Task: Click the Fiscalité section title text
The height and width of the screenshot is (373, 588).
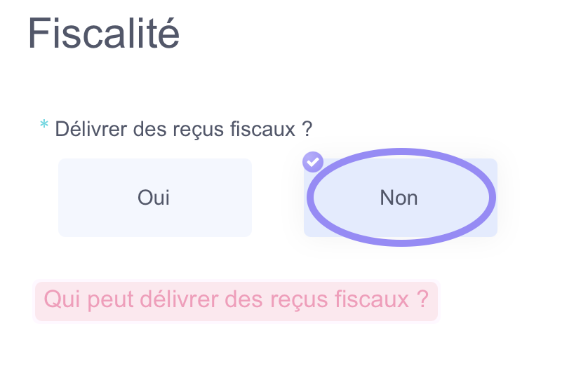Action: tap(104, 33)
